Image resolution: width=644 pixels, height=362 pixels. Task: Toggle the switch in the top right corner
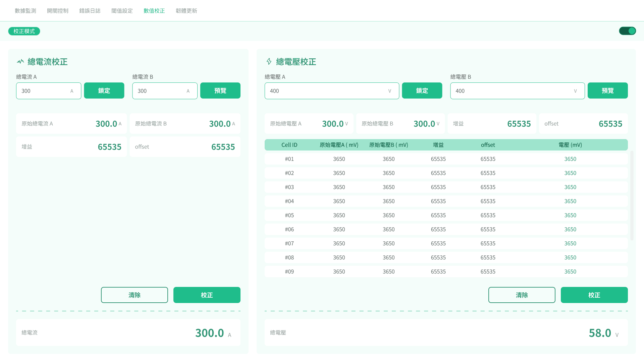627,31
